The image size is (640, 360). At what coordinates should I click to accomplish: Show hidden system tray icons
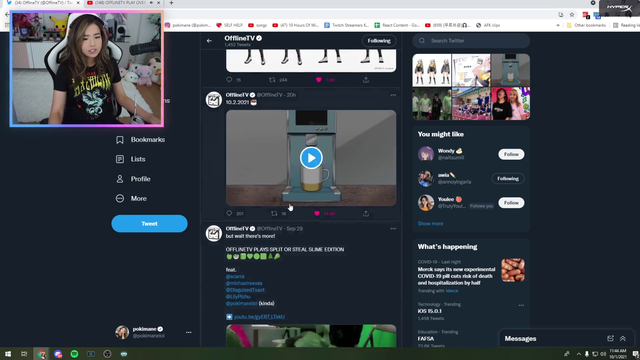tap(578, 354)
